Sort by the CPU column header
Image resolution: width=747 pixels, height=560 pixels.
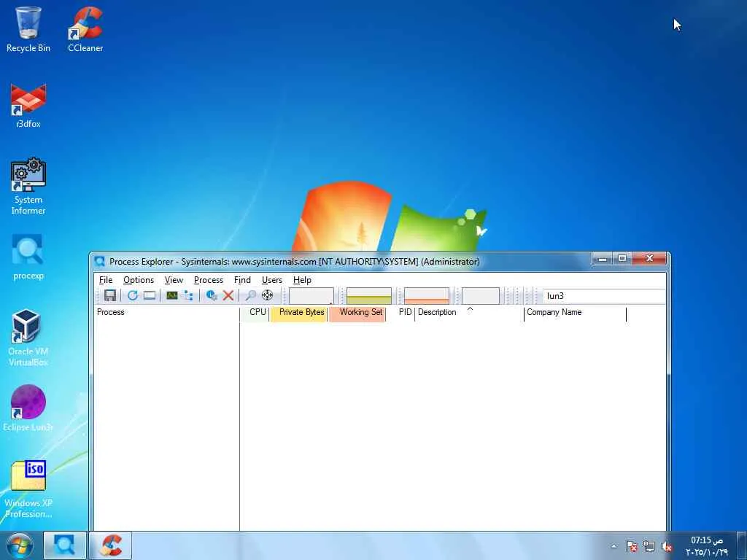coord(255,312)
